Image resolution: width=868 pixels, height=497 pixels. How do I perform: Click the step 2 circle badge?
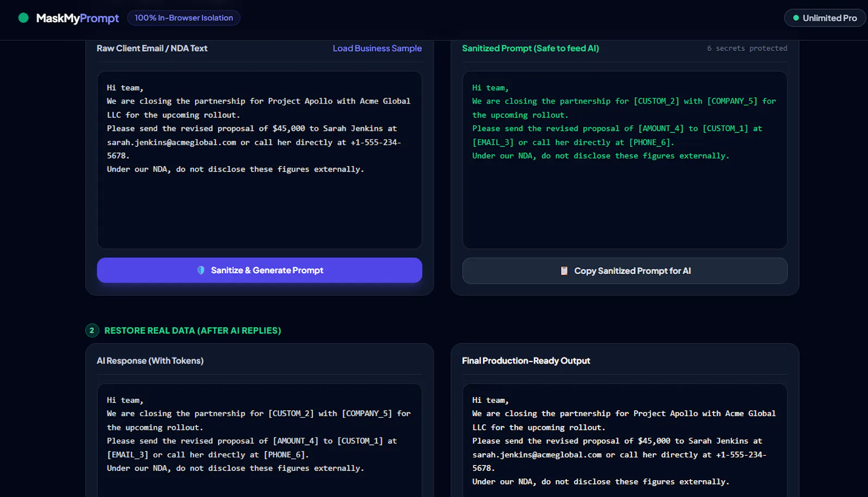pyautogui.click(x=92, y=330)
